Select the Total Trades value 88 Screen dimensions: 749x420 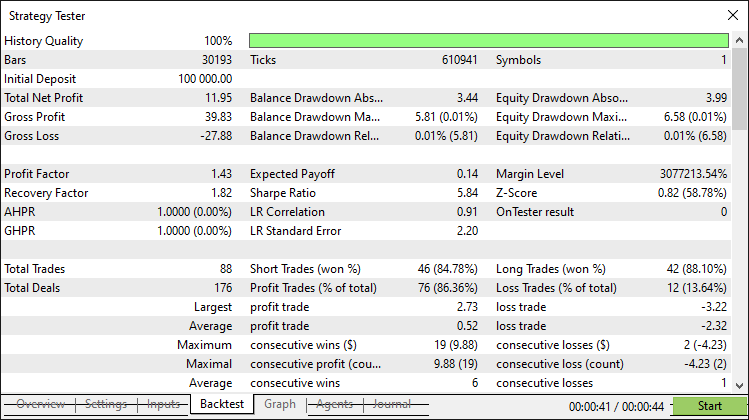pyautogui.click(x=225, y=269)
